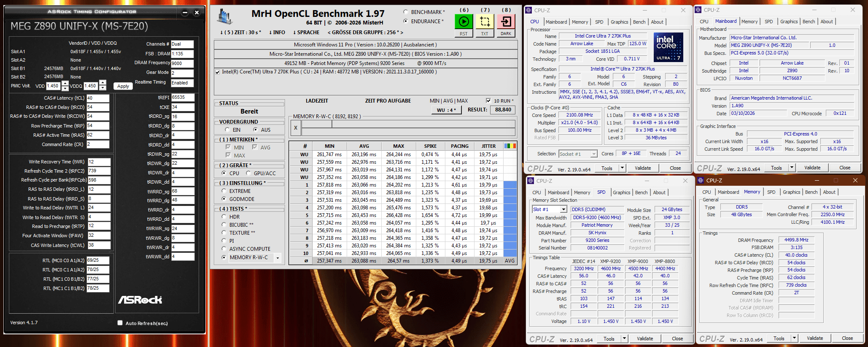This screenshot has height=347, width=868.
Task: Click the Realtime Timing Enabled field
Action: tap(182, 83)
